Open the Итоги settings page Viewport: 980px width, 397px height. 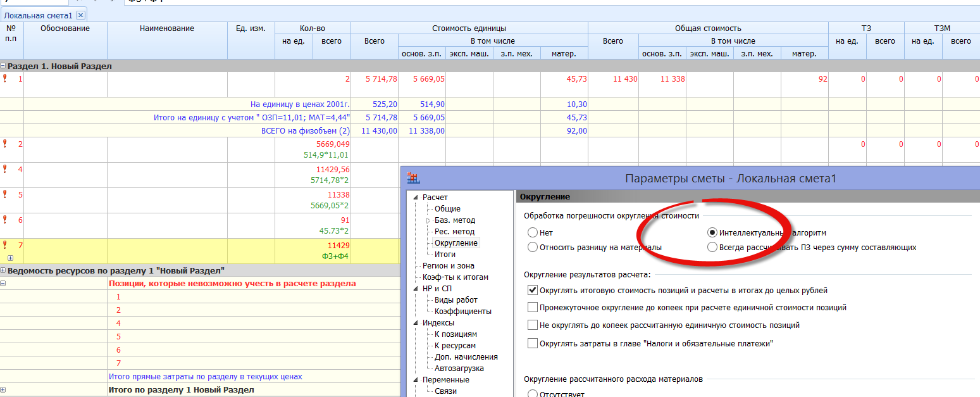pyautogui.click(x=445, y=254)
